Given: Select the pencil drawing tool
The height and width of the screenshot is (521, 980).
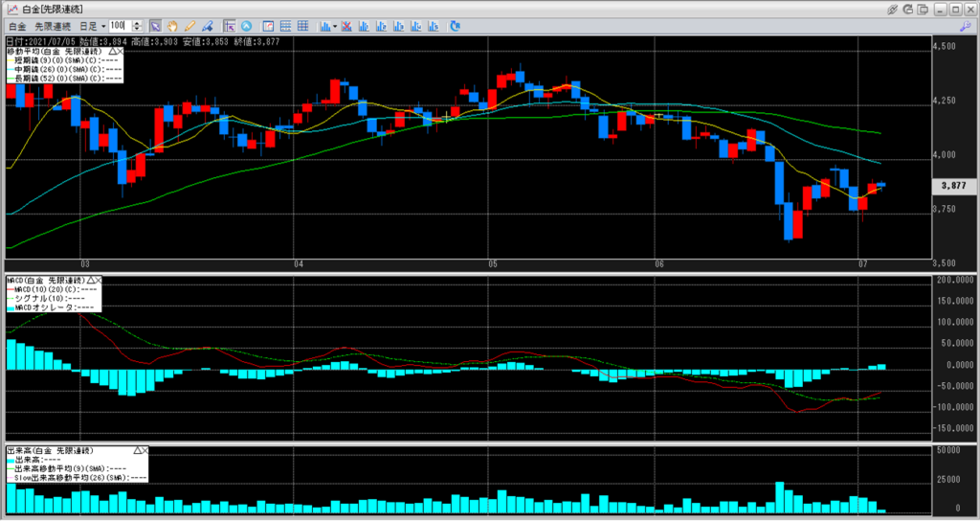Looking at the screenshot, I should point(189,25).
